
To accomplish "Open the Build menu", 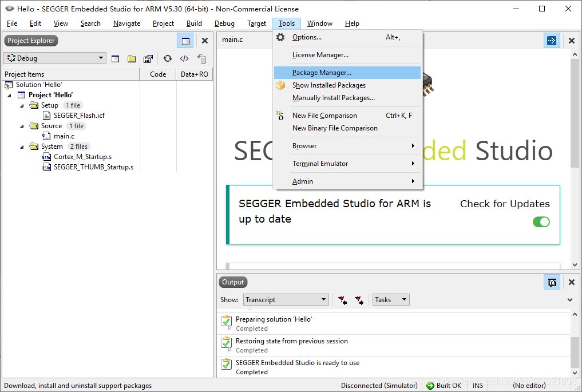I will (x=194, y=23).
